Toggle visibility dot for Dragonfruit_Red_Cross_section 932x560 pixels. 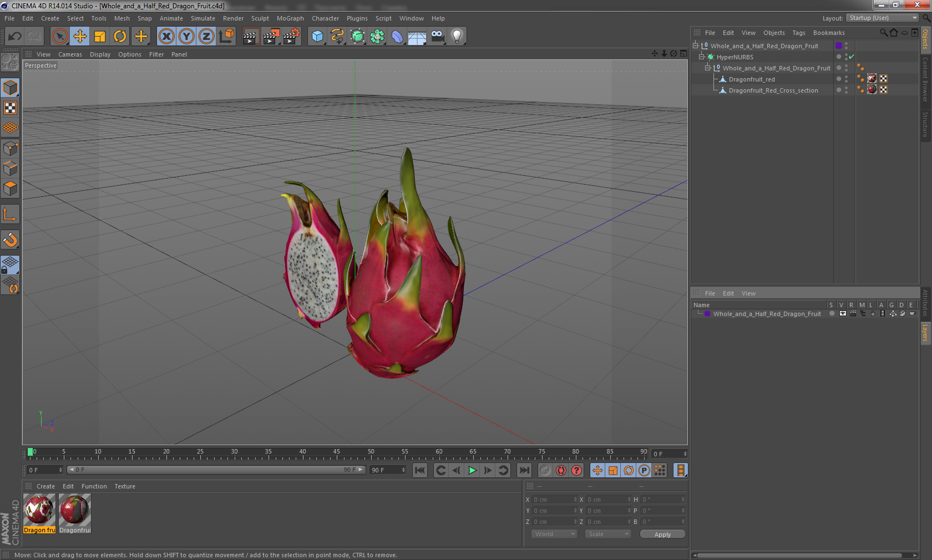point(846,88)
